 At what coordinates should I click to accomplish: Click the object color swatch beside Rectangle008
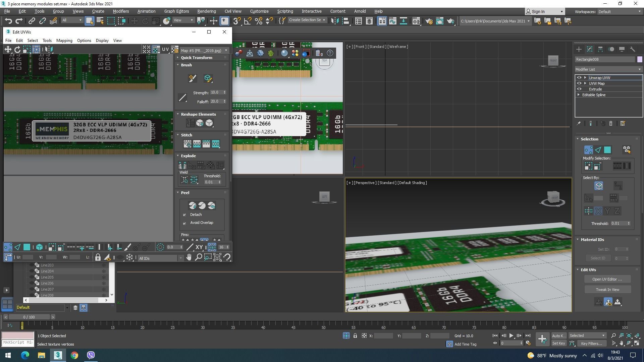(x=639, y=59)
